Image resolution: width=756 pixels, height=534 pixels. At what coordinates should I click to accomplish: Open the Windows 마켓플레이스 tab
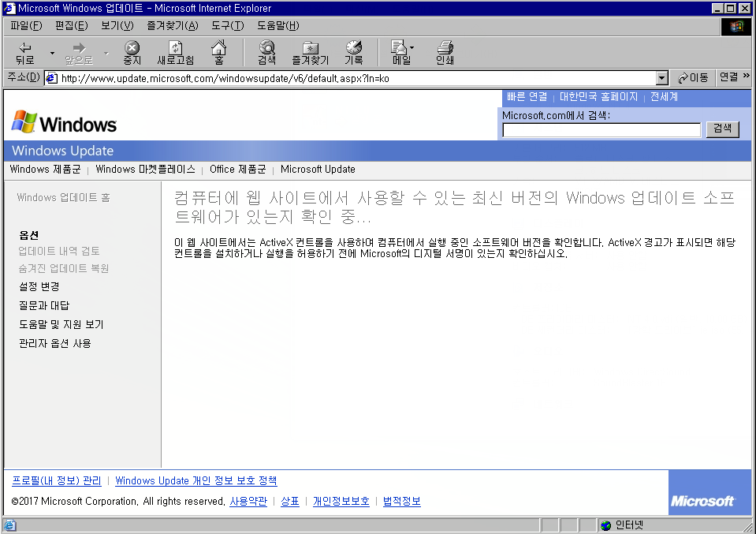[145, 170]
